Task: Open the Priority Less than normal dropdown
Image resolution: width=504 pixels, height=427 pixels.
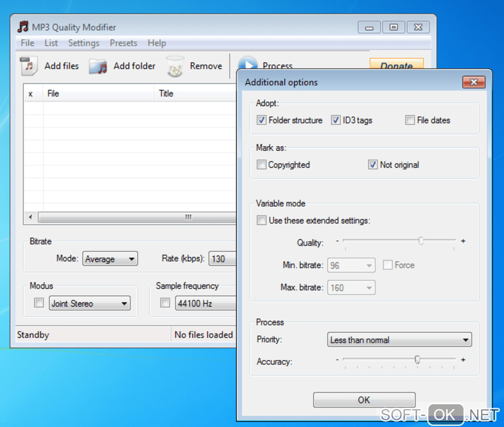Action: 399,340
